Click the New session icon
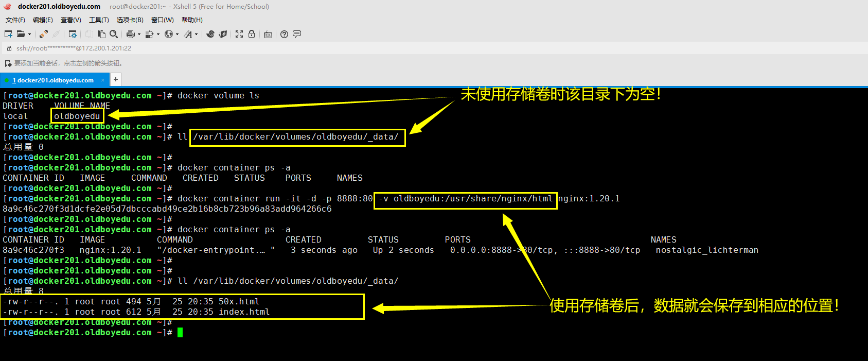The height and width of the screenshot is (361, 868). [x=8, y=34]
